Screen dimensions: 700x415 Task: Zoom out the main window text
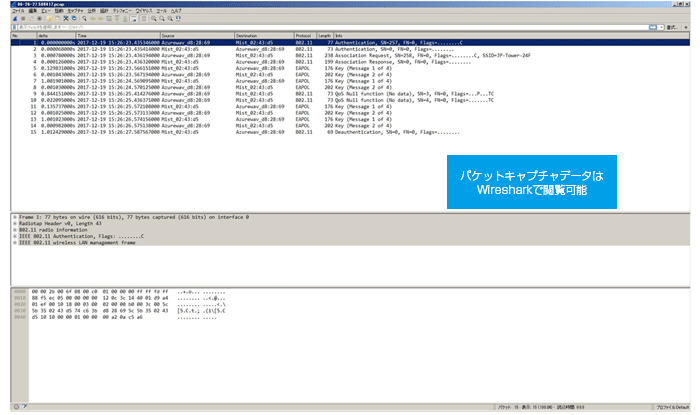(162, 19)
